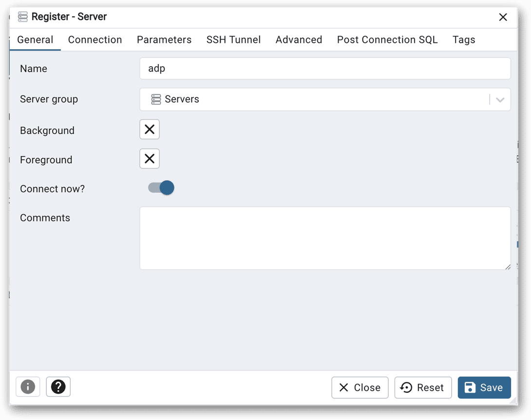The image size is (531, 420).
Task: Open the Parameters tab
Action: [x=164, y=40]
